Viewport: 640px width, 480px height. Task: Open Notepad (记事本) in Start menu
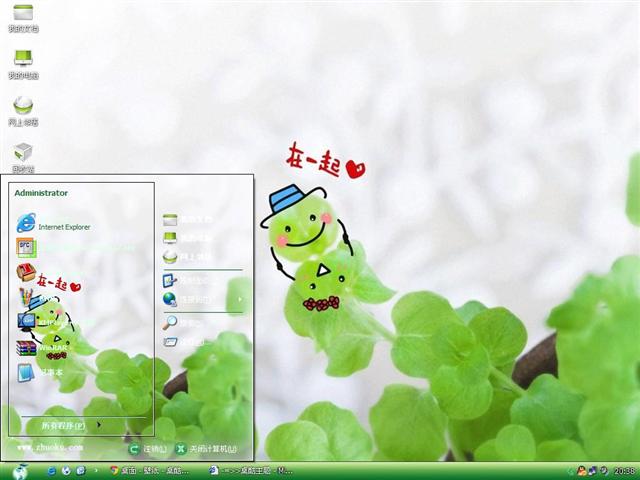tap(40, 372)
